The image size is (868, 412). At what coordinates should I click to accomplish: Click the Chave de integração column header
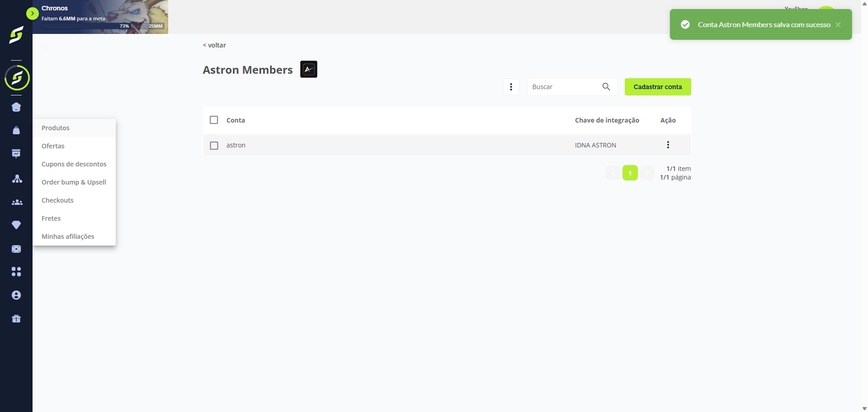(x=607, y=120)
